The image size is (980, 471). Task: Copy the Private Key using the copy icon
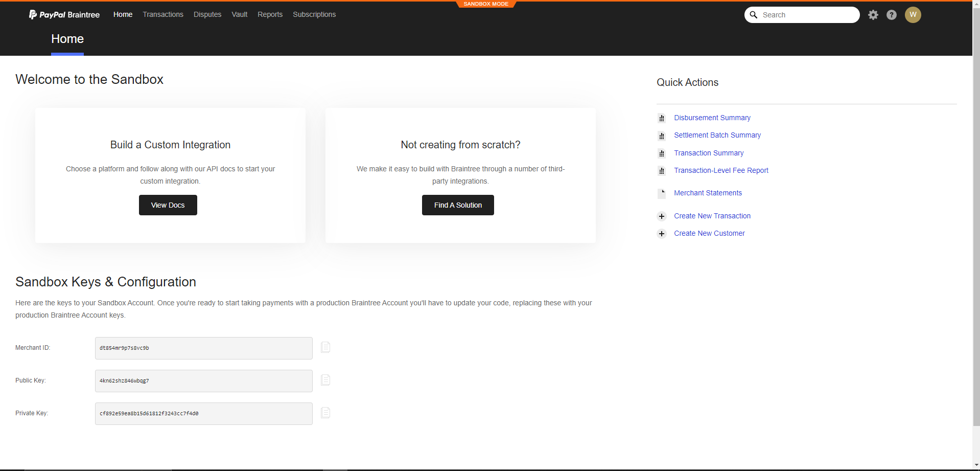coord(325,413)
